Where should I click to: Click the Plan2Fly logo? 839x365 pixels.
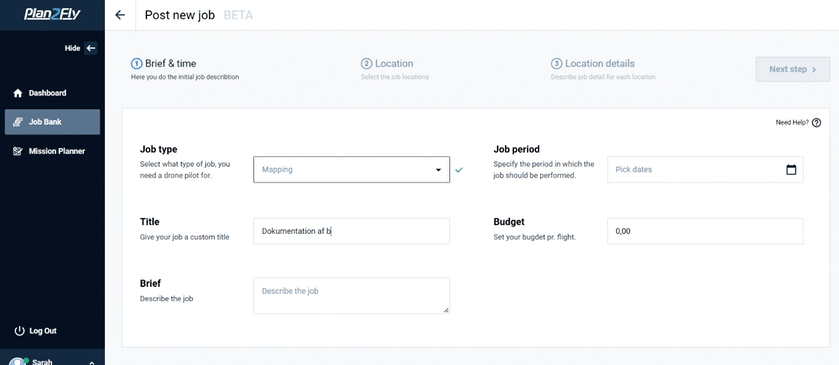pos(52,14)
